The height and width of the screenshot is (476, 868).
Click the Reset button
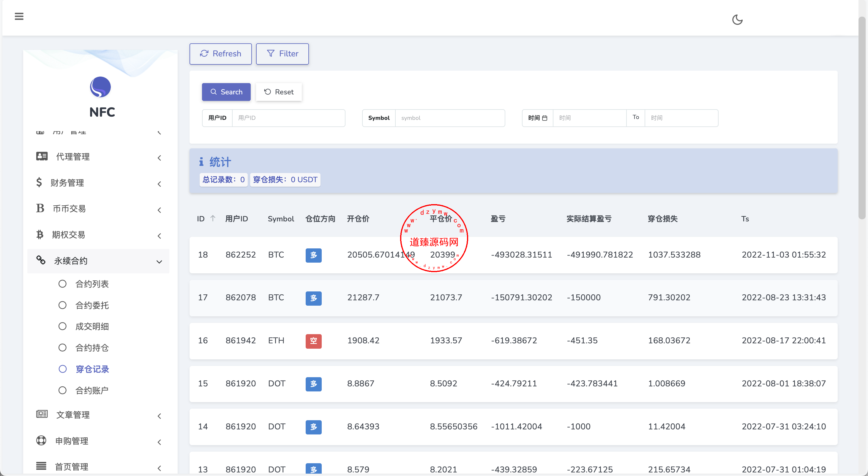[x=279, y=92]
